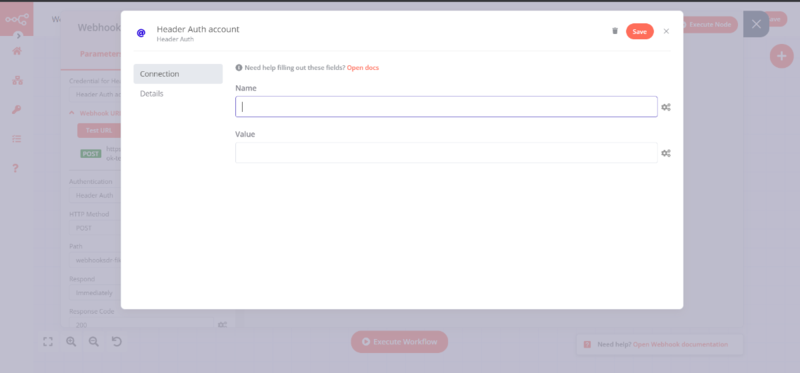Image resolution: width=800 pixels, height=373 pixels.
Task: Close the Header Auth account dialog
Action: tap(666, 31)
